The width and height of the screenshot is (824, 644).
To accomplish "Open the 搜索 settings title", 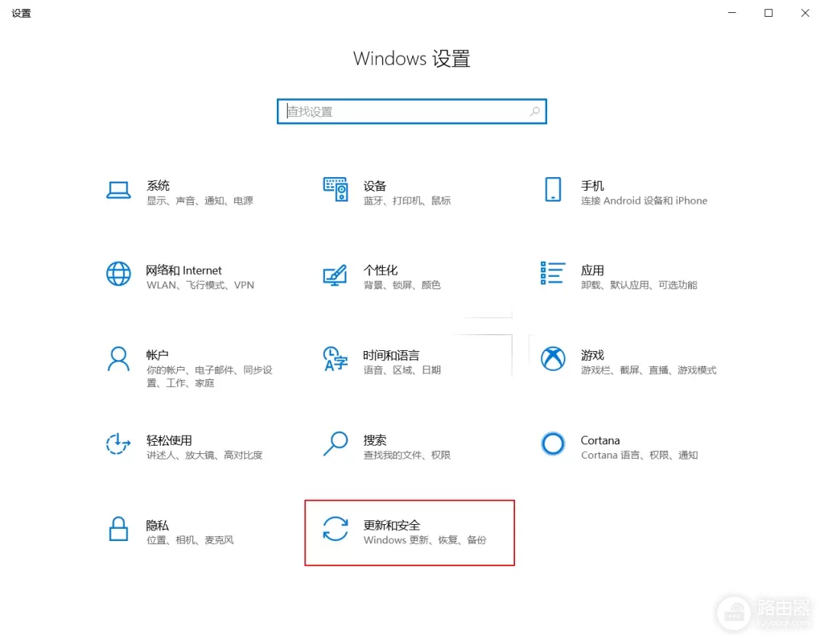I will [x=375, y=440].
